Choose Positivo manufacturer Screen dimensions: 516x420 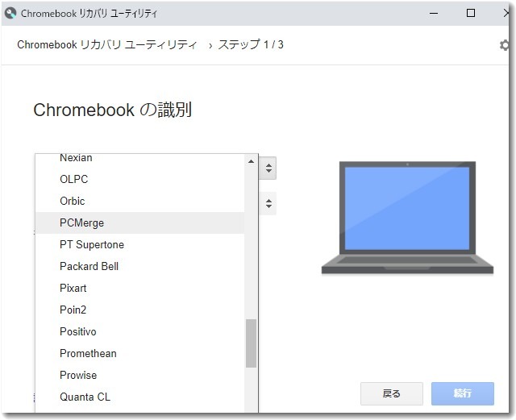click(x=139, y=331)
